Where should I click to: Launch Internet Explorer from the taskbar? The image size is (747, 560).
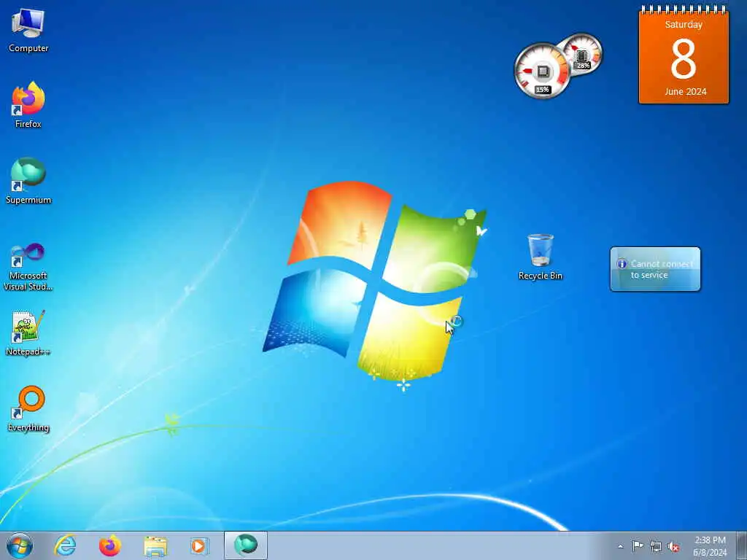[x=65, y=545]
